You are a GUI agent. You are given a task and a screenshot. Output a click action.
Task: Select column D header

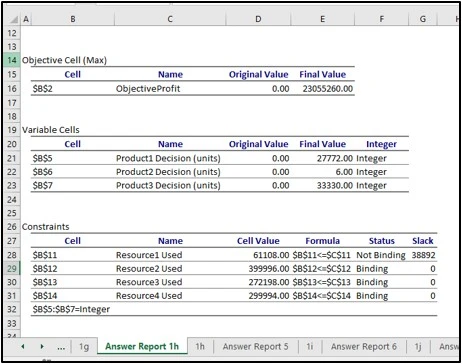pos(258,19)
